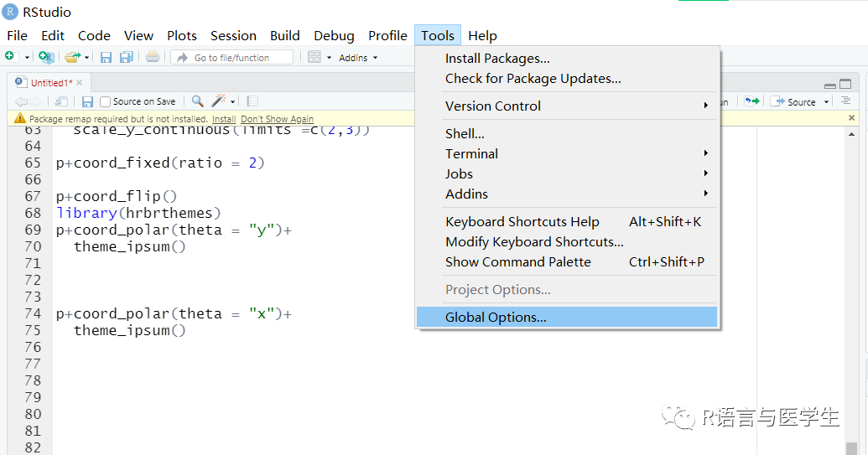Click the Install link in warning bar

pyautogui.click(x=223, y=119)
